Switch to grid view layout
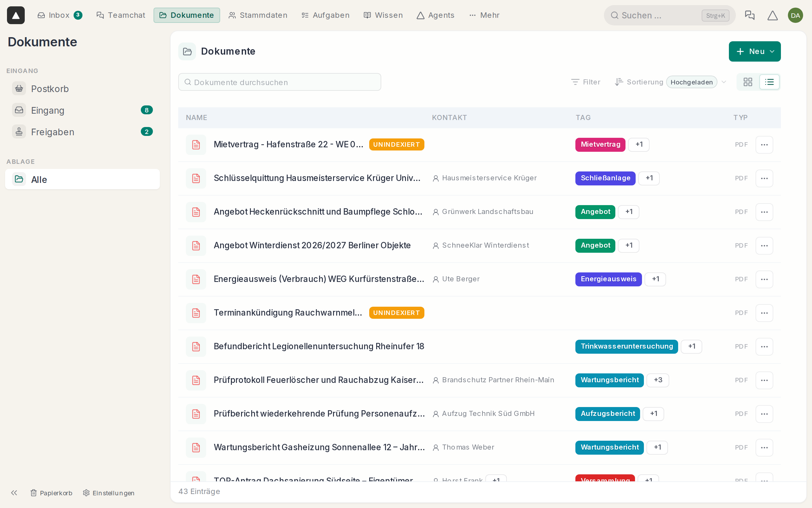 click(x=748, y=82)
